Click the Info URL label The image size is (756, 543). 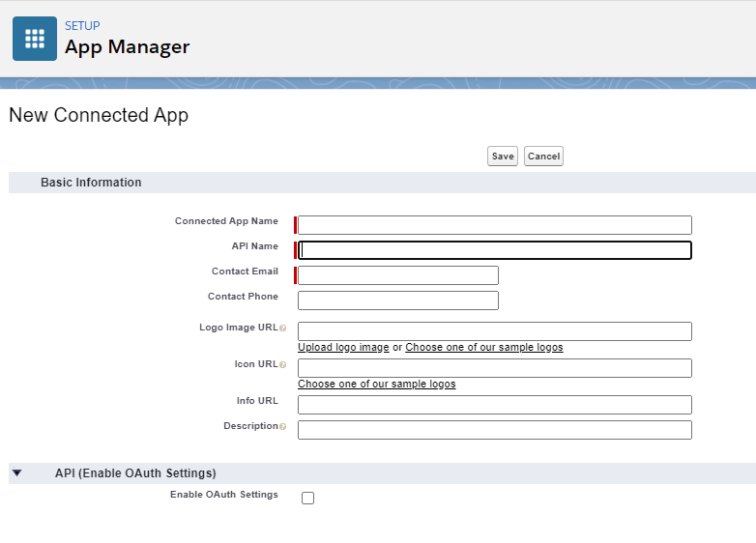pyautogui.click(x=257, y=400)
